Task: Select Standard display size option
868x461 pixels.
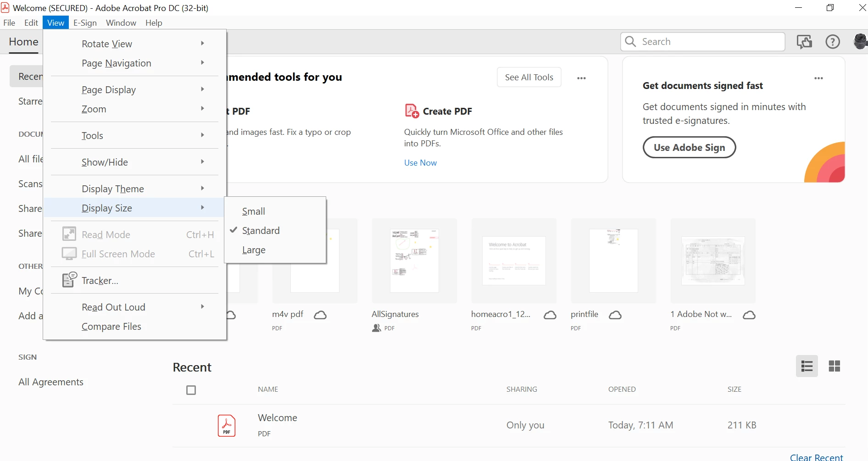Action: click(275, 230)
